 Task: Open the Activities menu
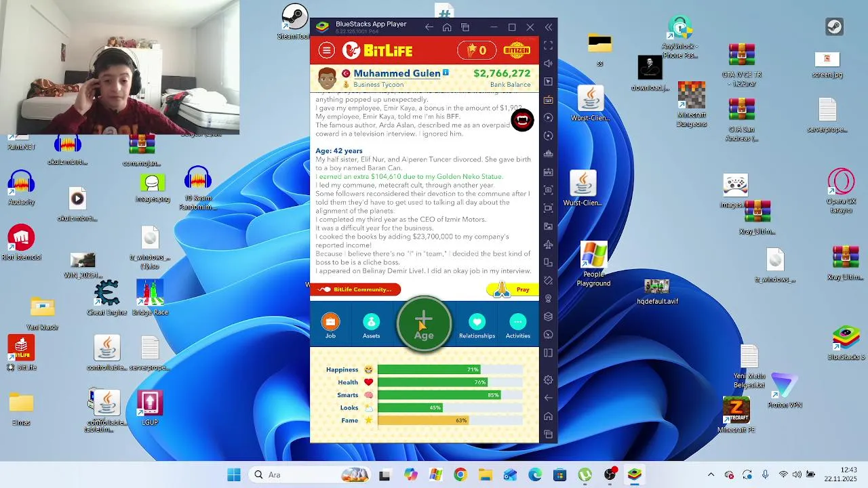[x=518, y=325]
